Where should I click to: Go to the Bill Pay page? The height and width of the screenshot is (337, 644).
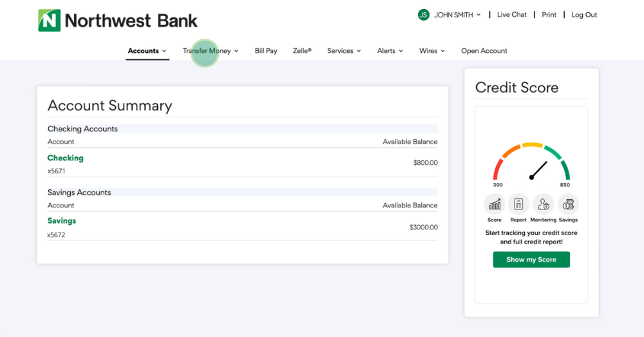coord(266,51)
